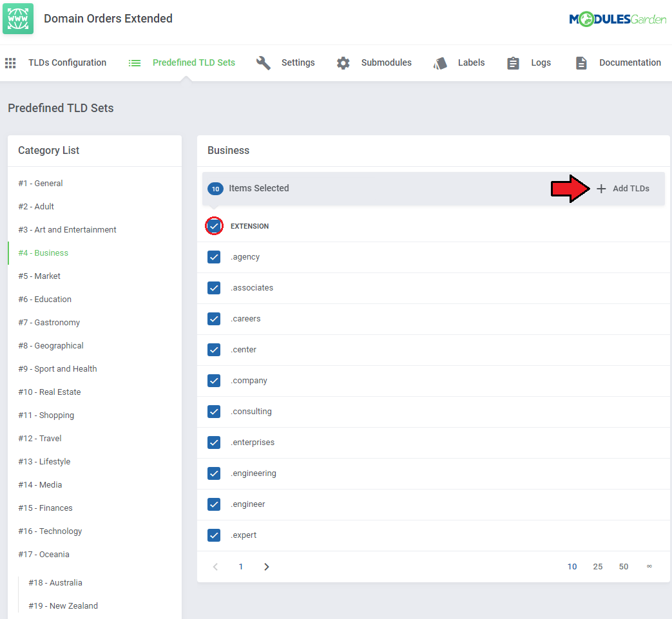The height and width of the screenshot is (619, 672).
Task: Uncheck the .engineer checkbox
Action: click(x=214, y=504)
